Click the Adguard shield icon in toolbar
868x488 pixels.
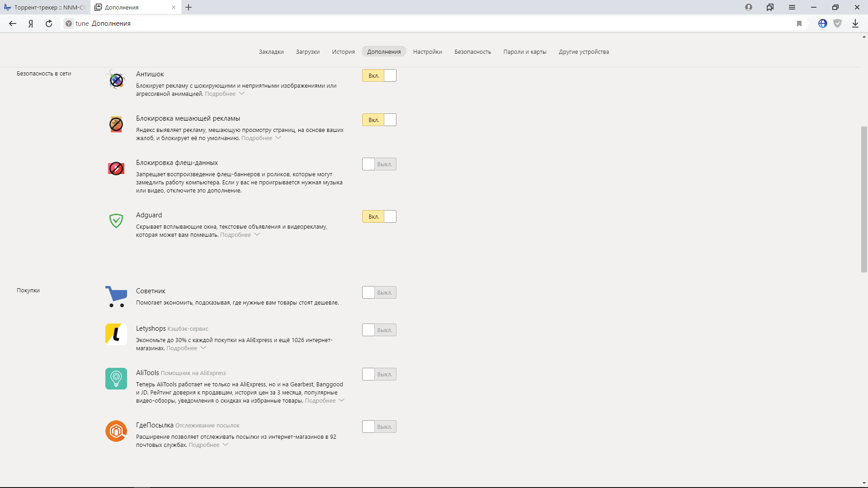coord(838,23)
